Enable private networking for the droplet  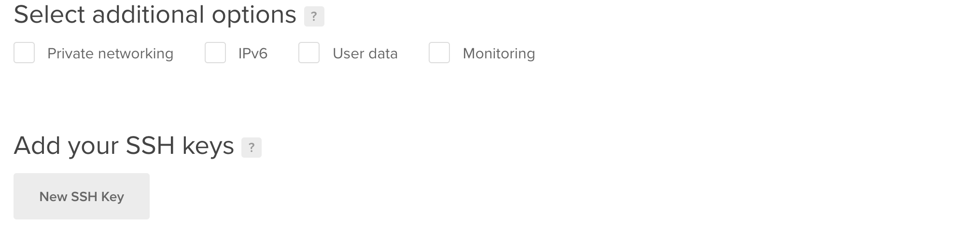coord(24,53)
